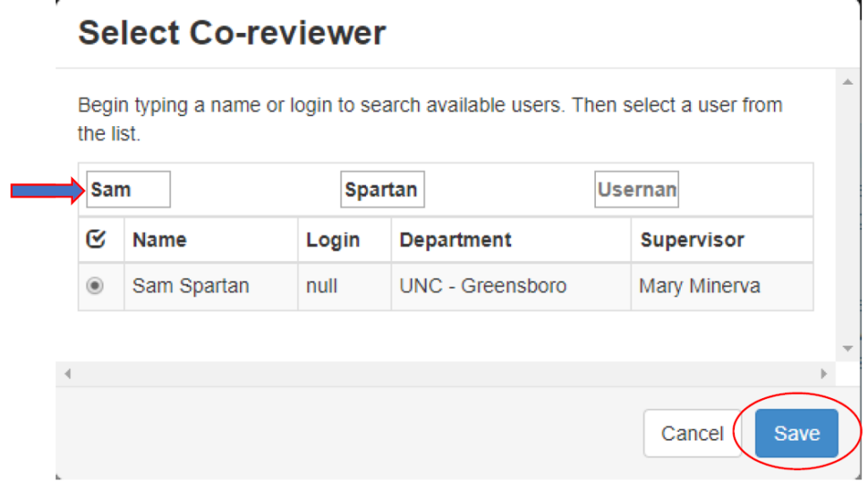Screen dimensions: 868x493
Task: Click the Supervisor column header
Action: click(692, 240)
